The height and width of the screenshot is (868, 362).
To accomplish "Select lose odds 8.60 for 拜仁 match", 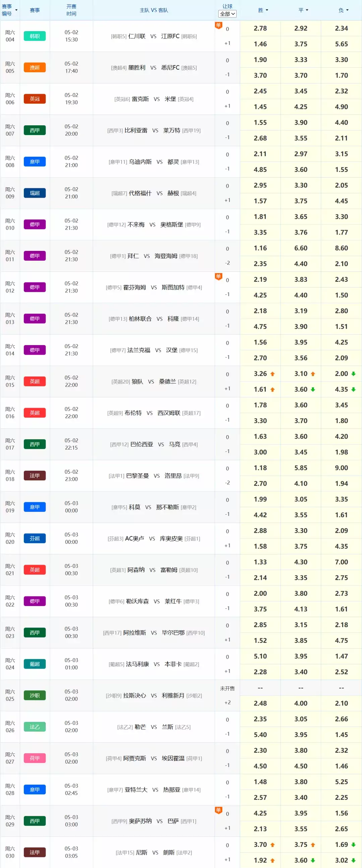I will [x=342, y=248].
